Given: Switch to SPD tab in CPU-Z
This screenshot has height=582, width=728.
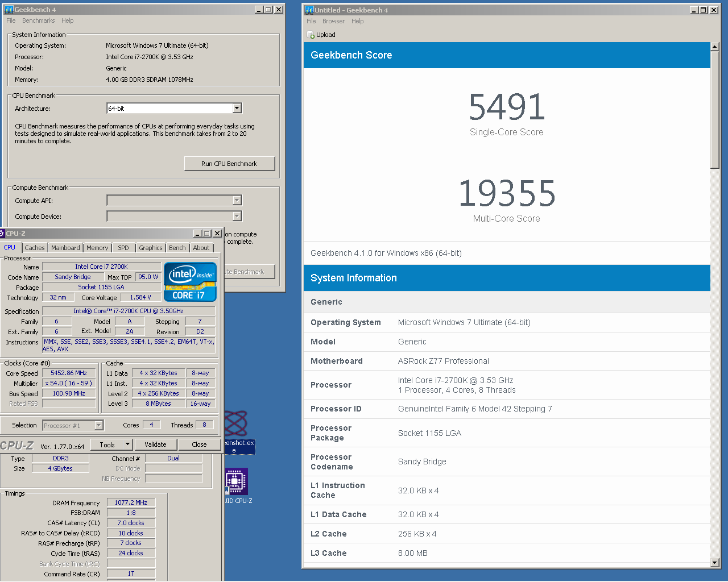Looking at the screenshot, I should tap(123, 248).
